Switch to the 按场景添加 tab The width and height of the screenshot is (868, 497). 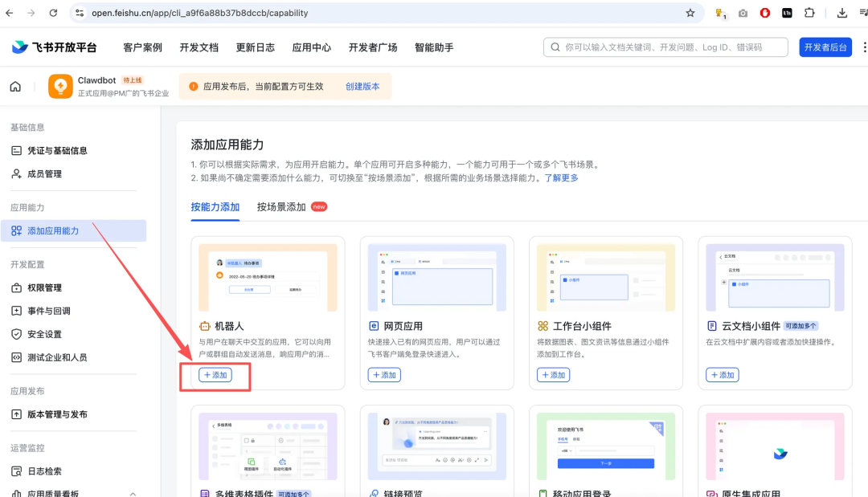[x=281, y=207]
